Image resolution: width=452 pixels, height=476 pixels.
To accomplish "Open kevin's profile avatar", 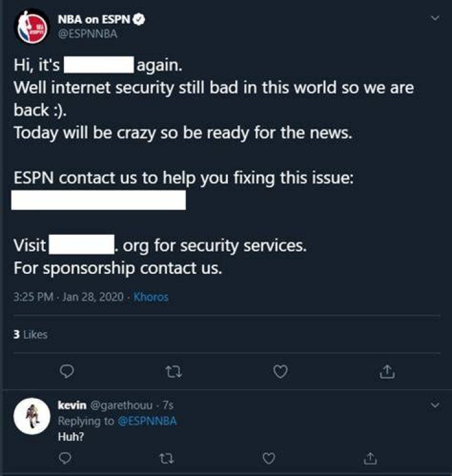I will (x=32, y=416).
